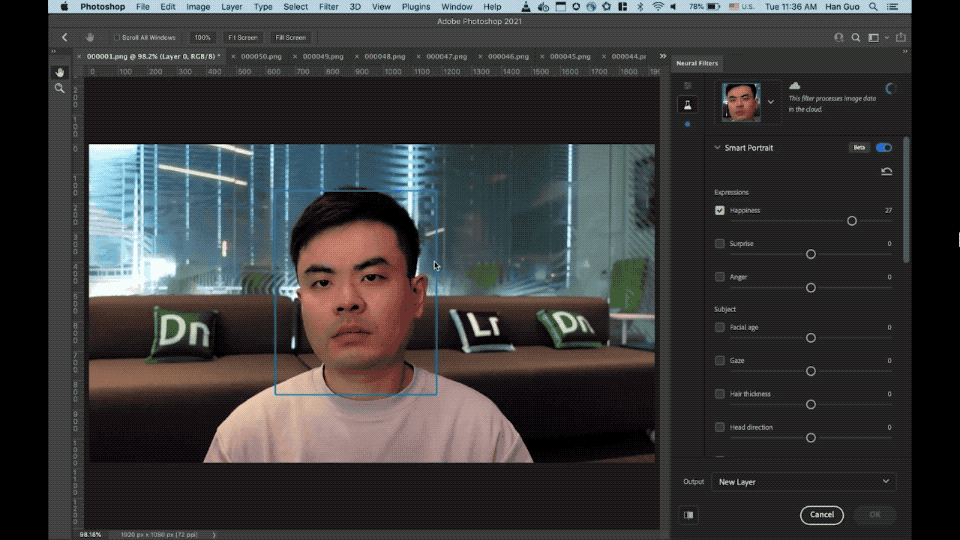Open the beta filters flask icon
Image resolution: width=960 pixels, height=540 pixels.
coord(687,105)
